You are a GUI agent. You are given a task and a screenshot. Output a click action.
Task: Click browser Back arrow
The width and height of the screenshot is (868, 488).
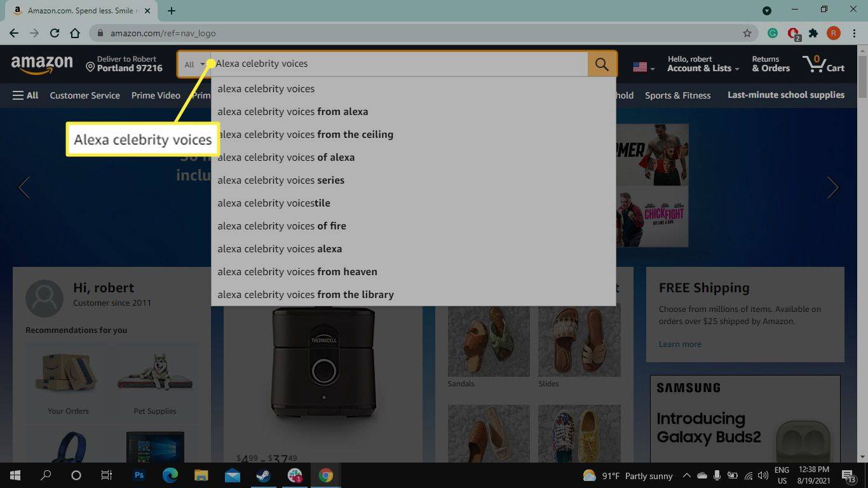14,33
